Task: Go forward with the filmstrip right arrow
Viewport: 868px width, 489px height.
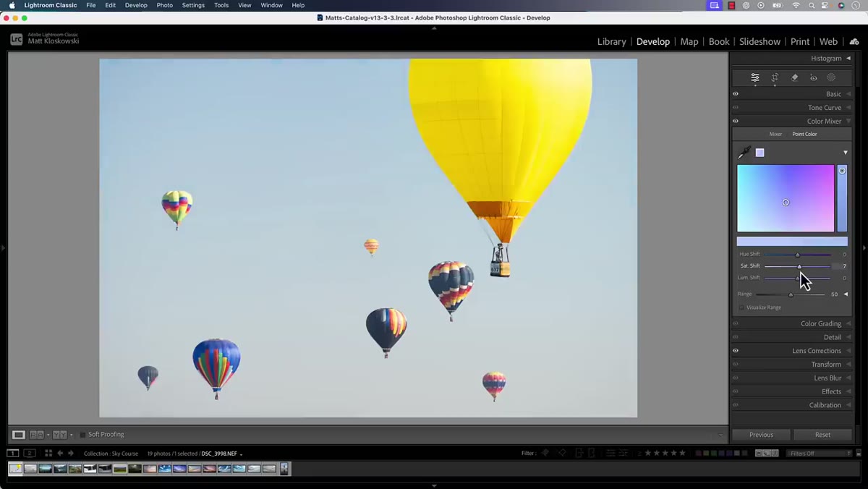Action: pyautogui.click(x=71, y=454)
